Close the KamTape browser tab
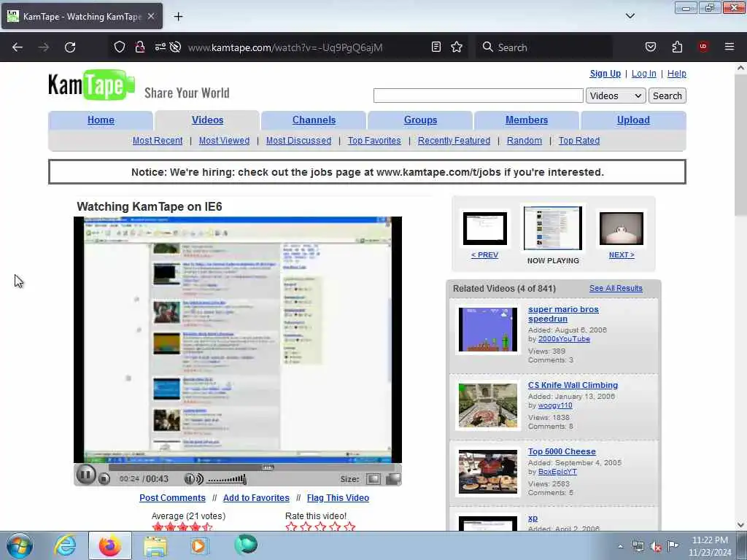The width and height of the screenshot is (747, 560). 151,16
